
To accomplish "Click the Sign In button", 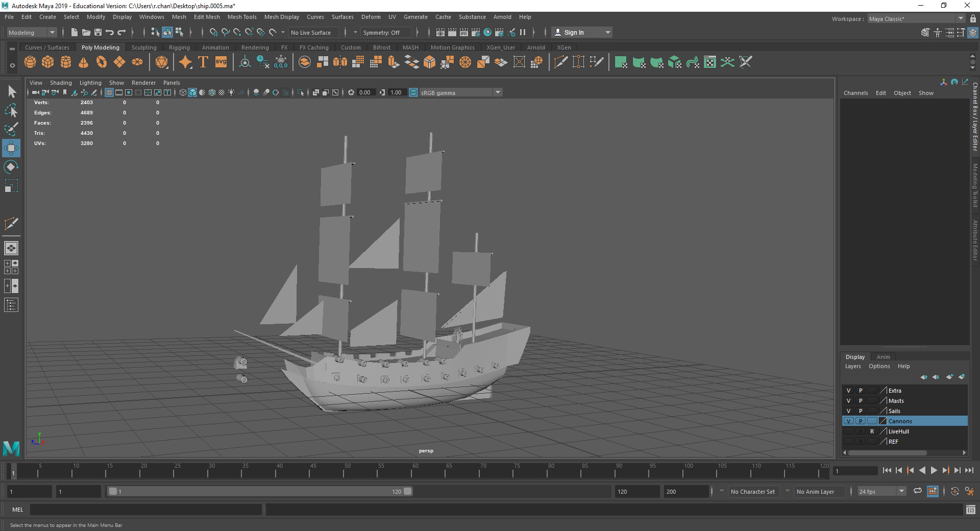I will tap(574, 33).
